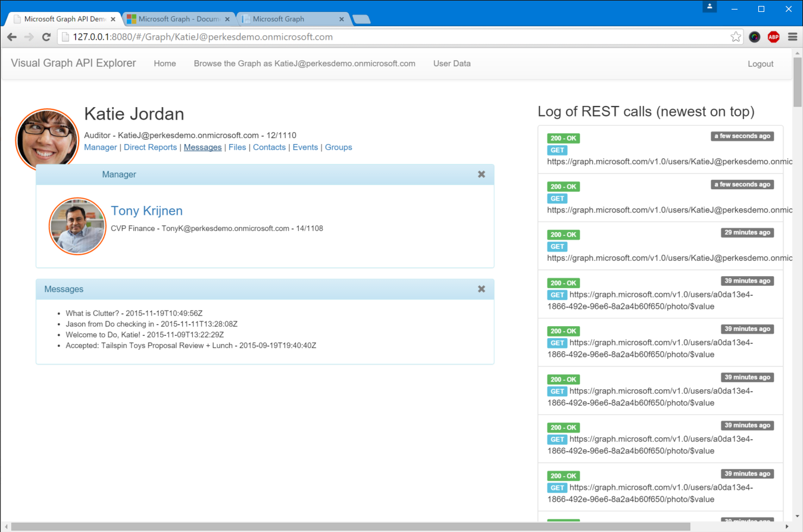Screen dimensions: 803x532
Task: Click 'Welcome to Do, Katie!' message
Action: click(x=145, y=334)
